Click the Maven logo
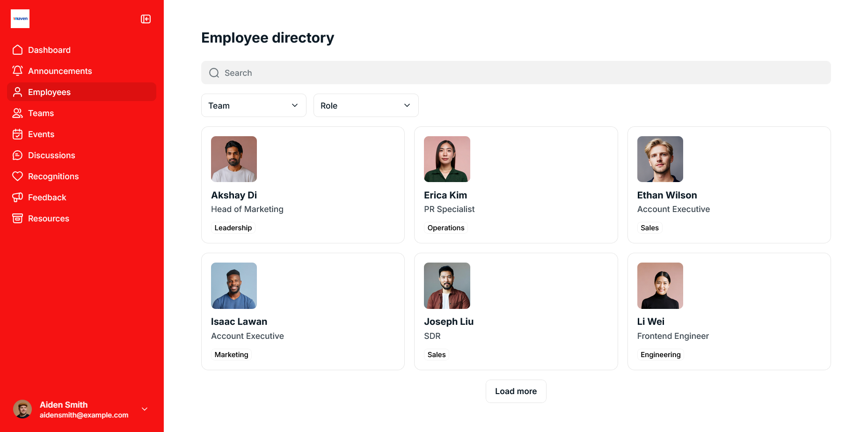Image resolution: width=868 pixels, height=432 pixels. point(20,19)
